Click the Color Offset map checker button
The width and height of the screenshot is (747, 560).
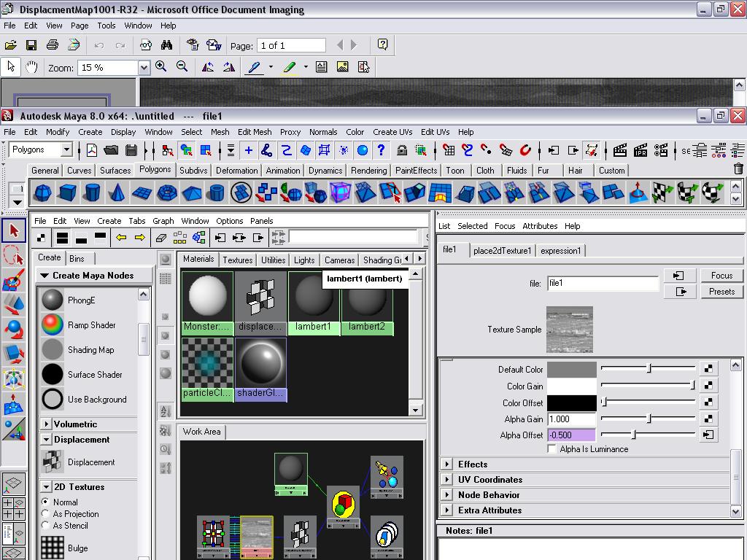click(x=708, y=402)
